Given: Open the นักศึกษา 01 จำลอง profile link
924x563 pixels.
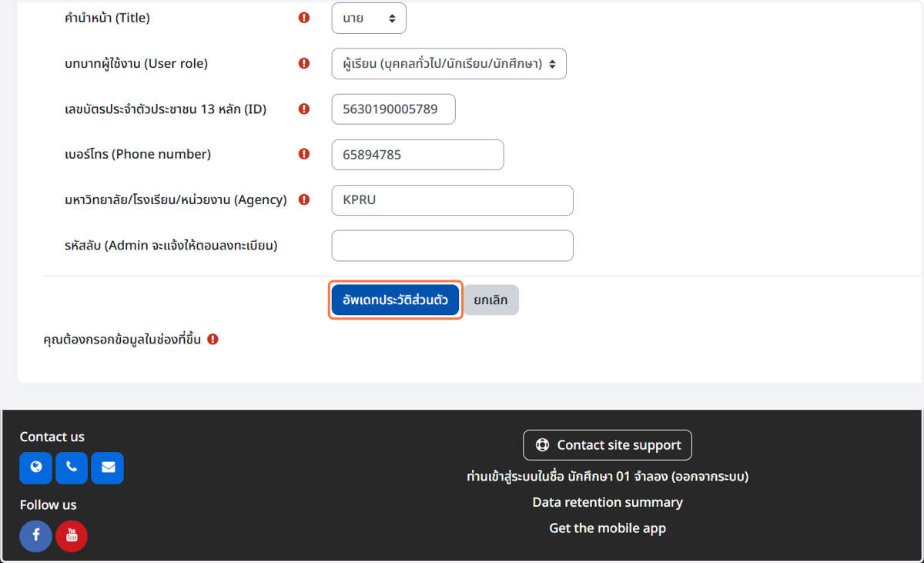Looking at the screenshot, I should [x=618, y=476].
